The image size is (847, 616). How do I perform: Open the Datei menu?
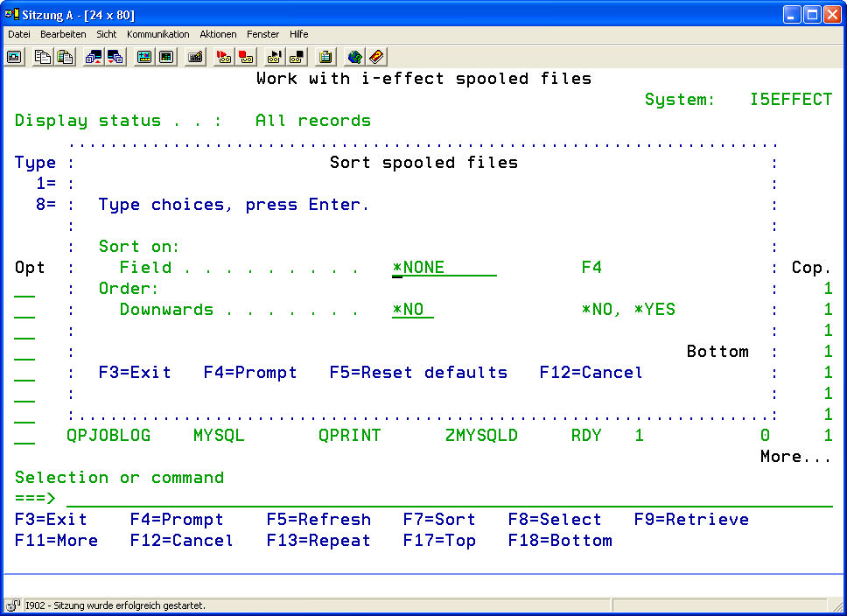[x=19, y=34]
